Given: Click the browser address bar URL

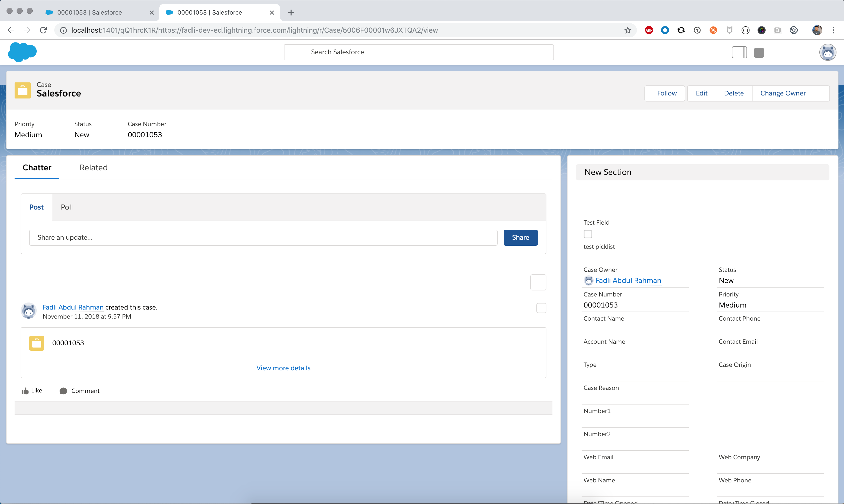Looking at the screenshot, I should point(254,30).
